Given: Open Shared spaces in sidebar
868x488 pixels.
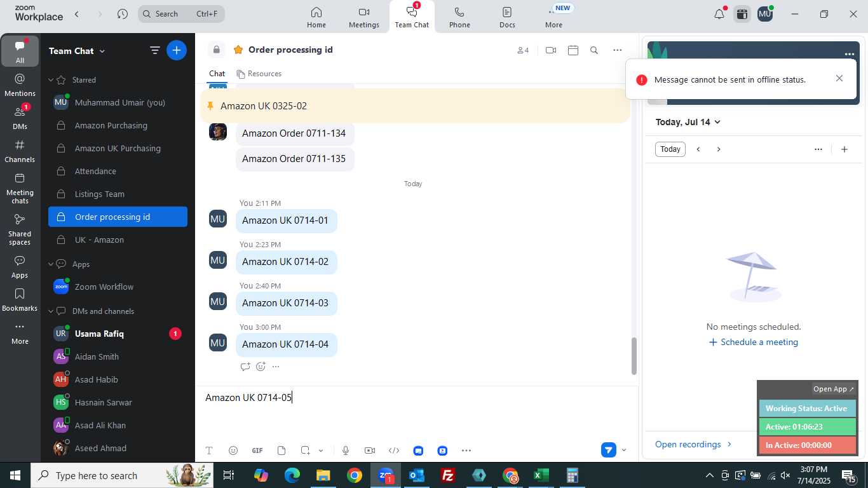Looking at the screenshot, I should [x=20, y=229].
